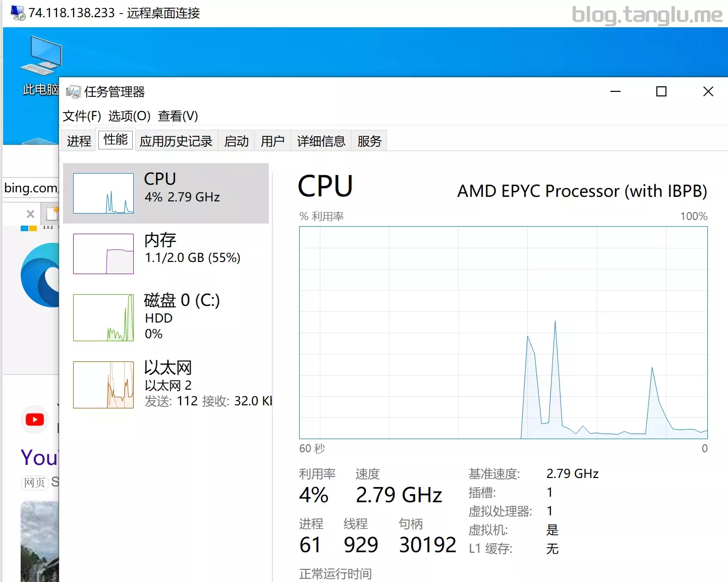Switch to the 进程 tab

coord(79,141)
